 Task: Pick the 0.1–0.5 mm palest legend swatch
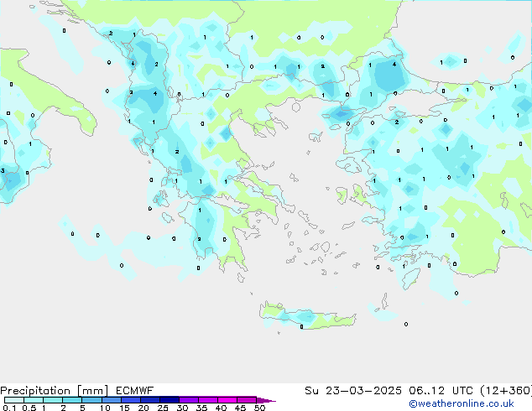coord(14,400)
